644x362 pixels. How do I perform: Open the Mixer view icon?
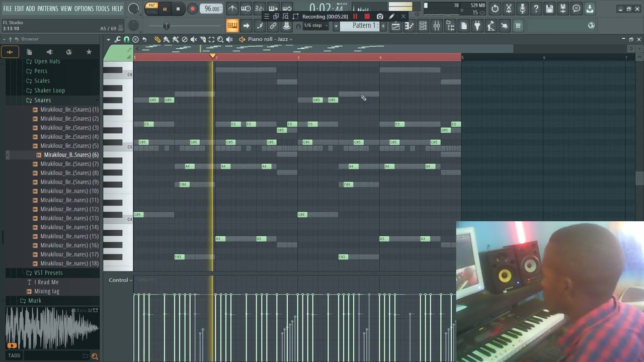click(437, 26)
